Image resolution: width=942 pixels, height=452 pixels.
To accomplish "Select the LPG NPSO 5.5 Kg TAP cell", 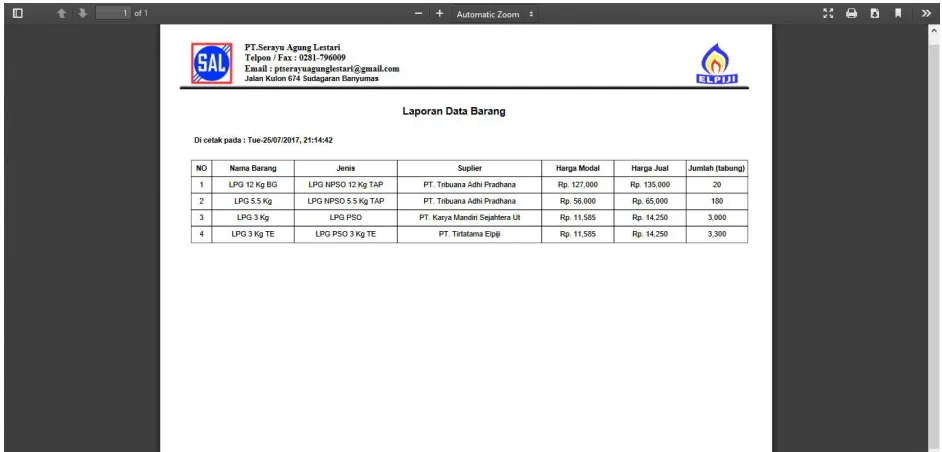I will point(345,201).
